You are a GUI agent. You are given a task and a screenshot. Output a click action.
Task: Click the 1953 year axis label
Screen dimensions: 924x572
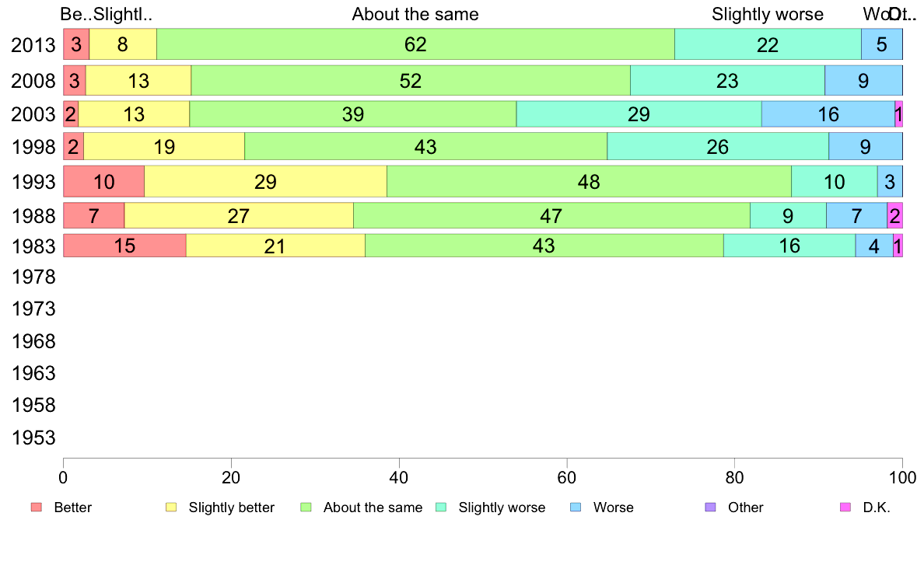pyautogui.click(x=33, y=438)
